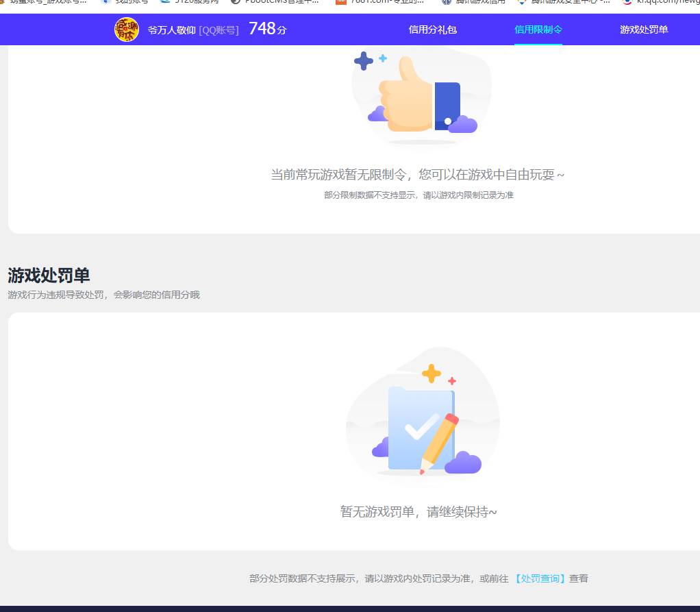Viewport: 700px width, 612px height.
Task: Open the 腾讯游戏安全中心 tab favicon
Action: [x=521, y=3]
